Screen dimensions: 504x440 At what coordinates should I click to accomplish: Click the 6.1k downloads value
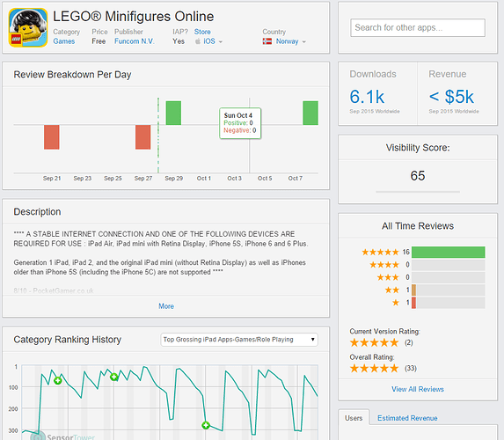coord(367,97)
